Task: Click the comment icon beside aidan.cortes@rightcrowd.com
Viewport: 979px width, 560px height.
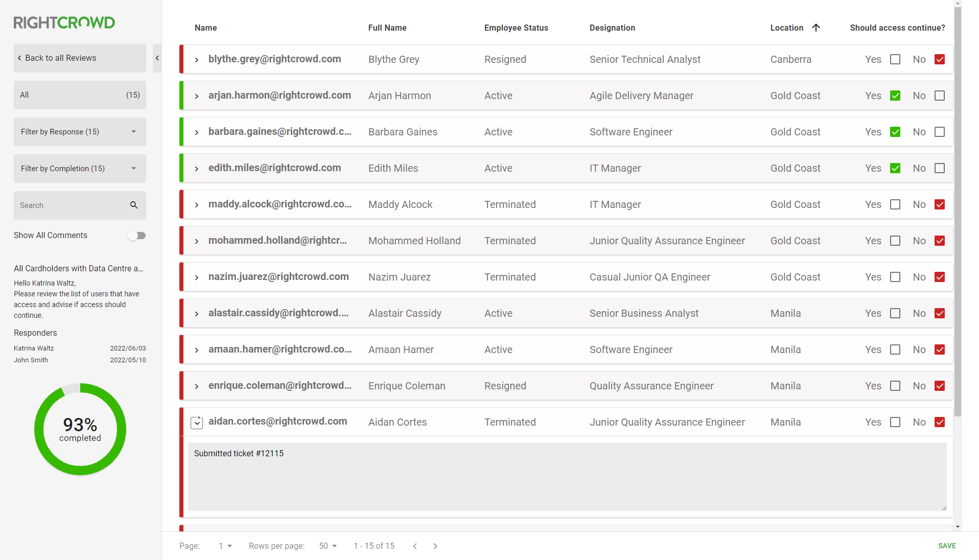Action: (x=196, y=422)
